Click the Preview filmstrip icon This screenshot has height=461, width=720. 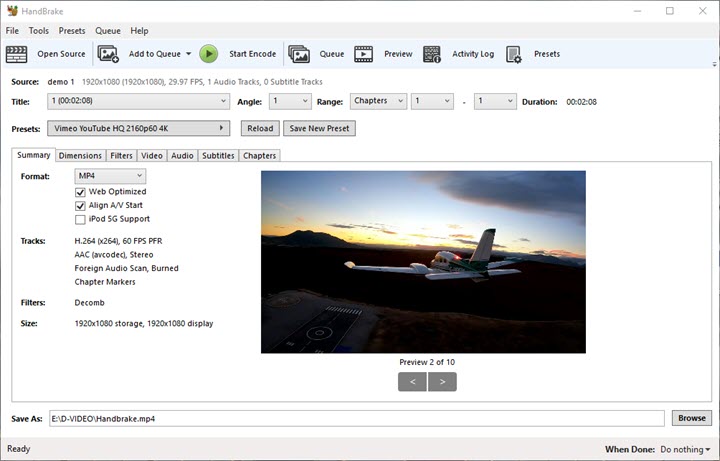[x=364, y=54]
